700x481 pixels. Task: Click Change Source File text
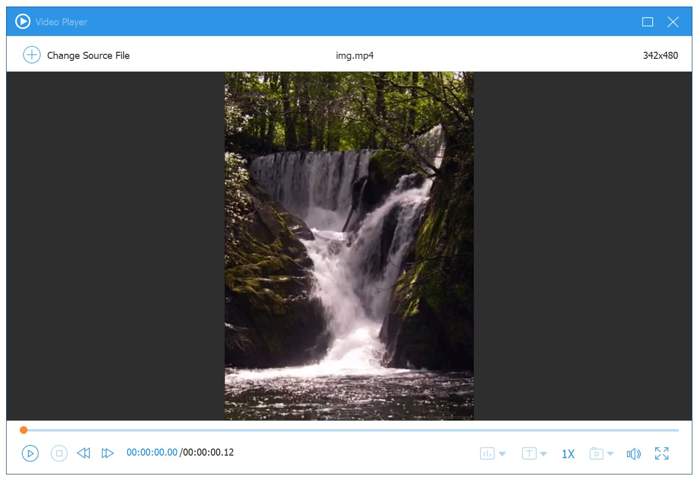coord(88,55)
